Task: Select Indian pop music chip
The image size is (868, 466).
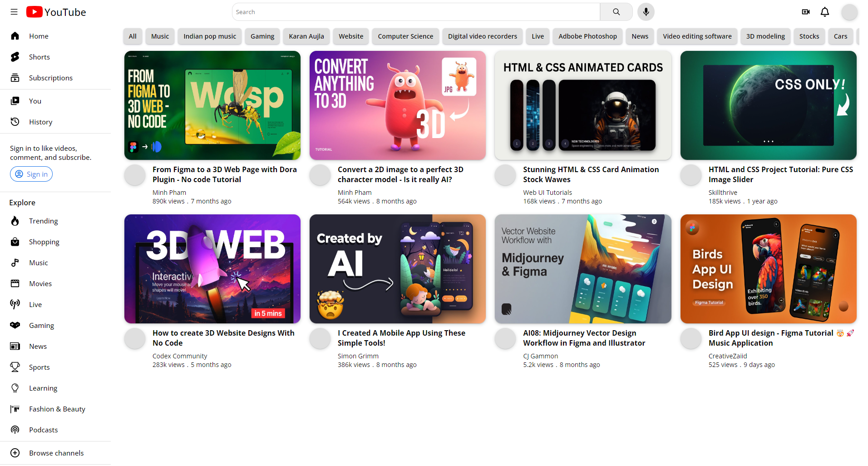Action: click(210, 36)
